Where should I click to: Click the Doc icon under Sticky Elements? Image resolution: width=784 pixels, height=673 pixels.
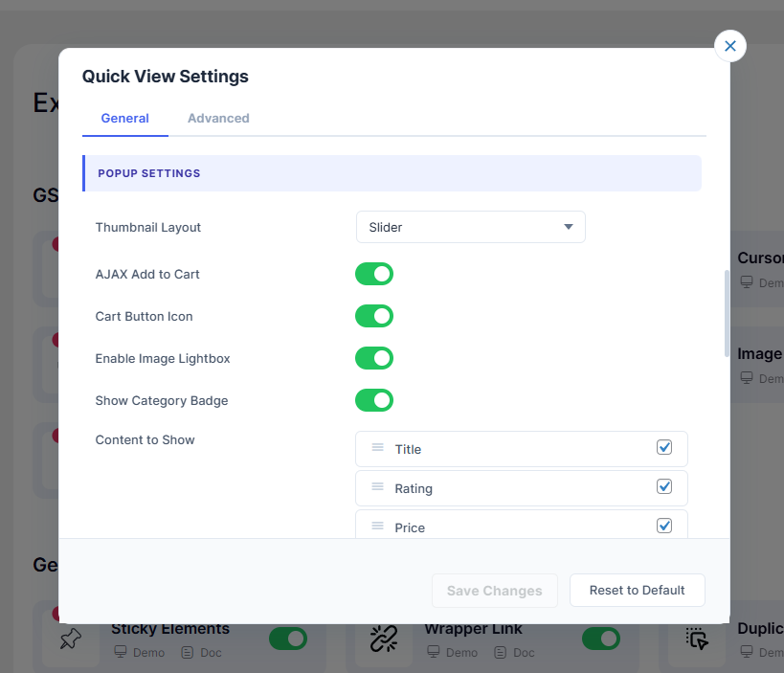188,653
